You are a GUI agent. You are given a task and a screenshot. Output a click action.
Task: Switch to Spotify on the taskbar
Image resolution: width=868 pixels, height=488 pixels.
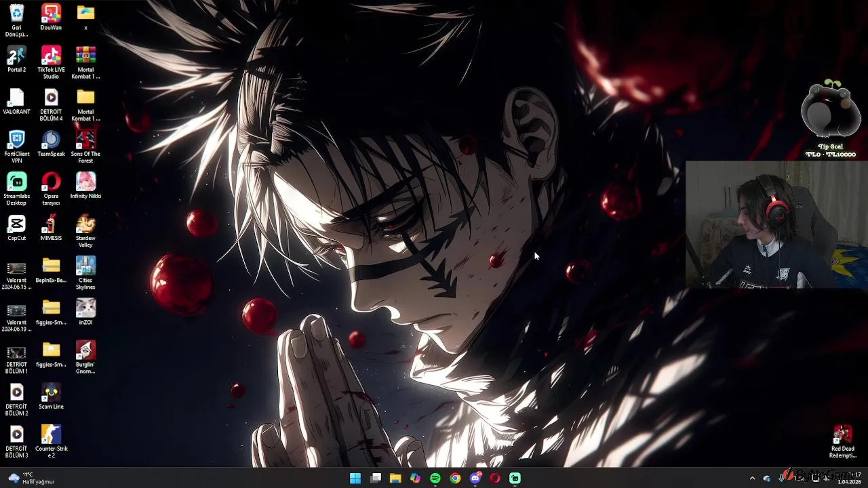[435, 478]
